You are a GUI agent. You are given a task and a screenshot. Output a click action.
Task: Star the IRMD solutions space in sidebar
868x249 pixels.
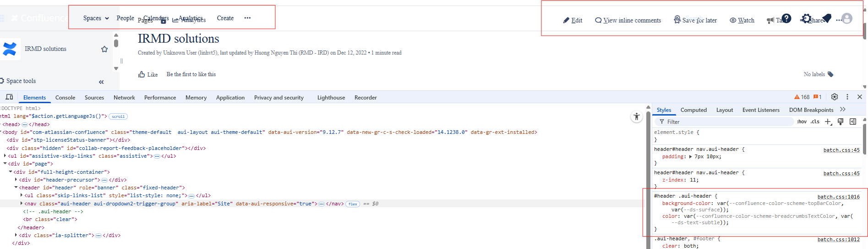click(104, 49)
